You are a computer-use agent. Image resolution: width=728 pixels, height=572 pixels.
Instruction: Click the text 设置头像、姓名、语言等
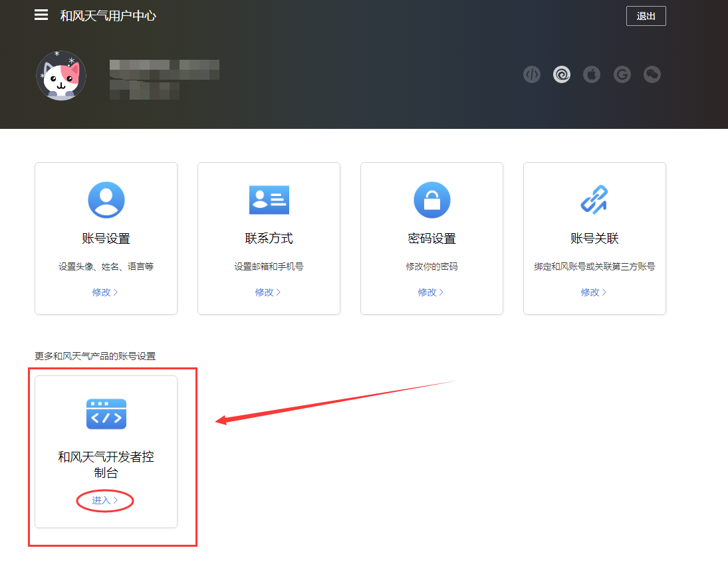point(106,267)
